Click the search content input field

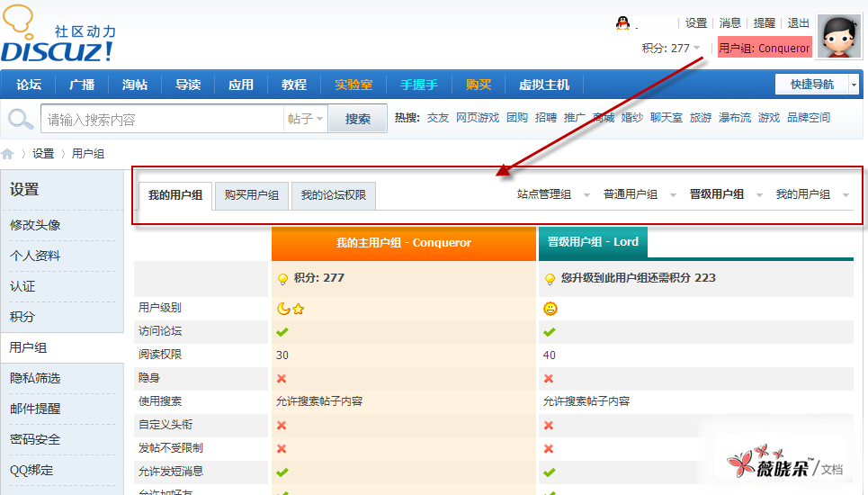162,119
